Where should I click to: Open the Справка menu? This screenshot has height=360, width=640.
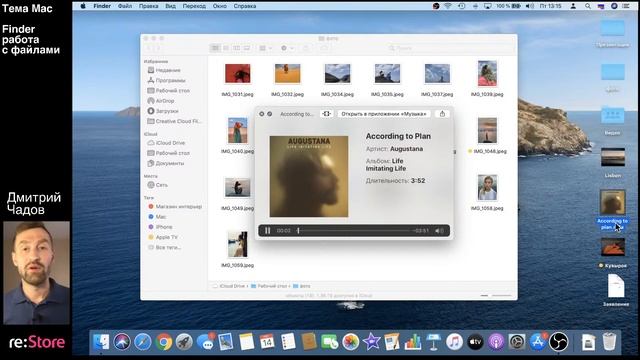coord(245,6)
